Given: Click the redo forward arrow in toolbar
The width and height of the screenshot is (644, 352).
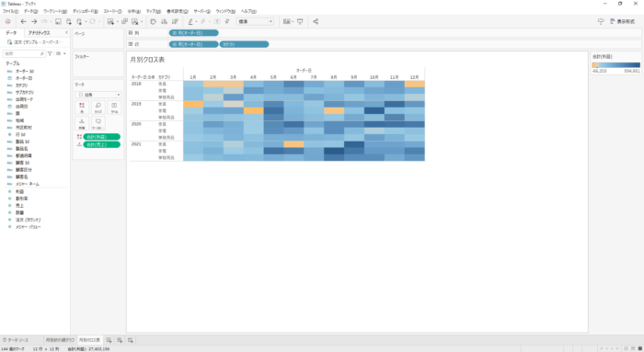Looking at the screenshot, I should (x=34, y=21).
